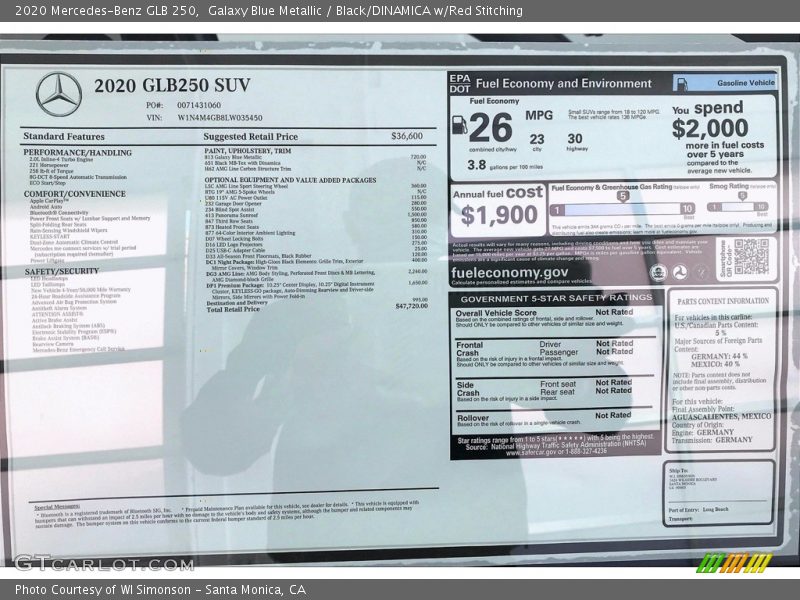800x600 pixels.
Task: Click the Frontal Crash Driver Not Rated value
Action: [x=614, y=343]
